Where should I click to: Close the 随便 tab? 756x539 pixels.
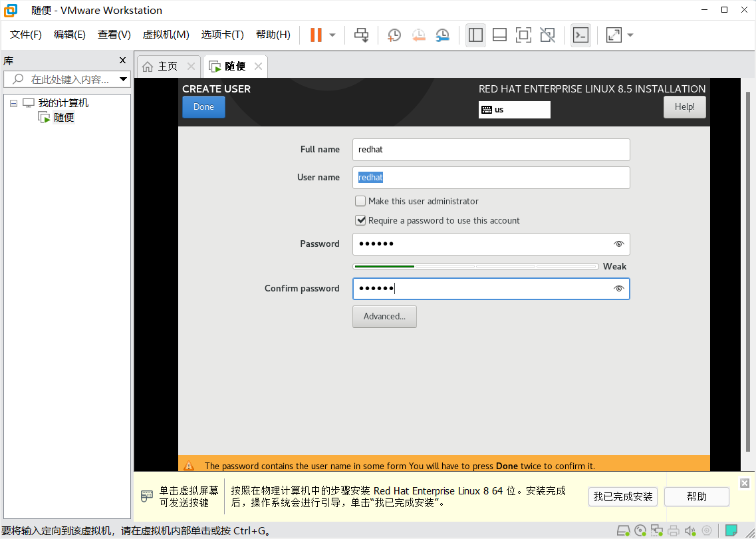[x=259, y=66]
